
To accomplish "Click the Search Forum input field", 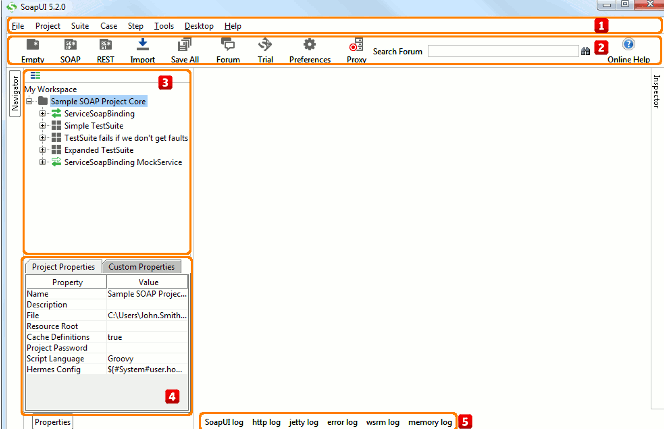I will pyautogui.click(x=503, y=51).
